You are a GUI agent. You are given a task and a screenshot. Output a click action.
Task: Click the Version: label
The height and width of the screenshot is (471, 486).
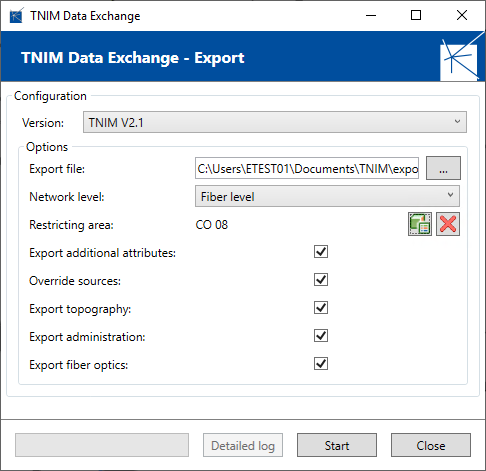click(x=43, y=123)
